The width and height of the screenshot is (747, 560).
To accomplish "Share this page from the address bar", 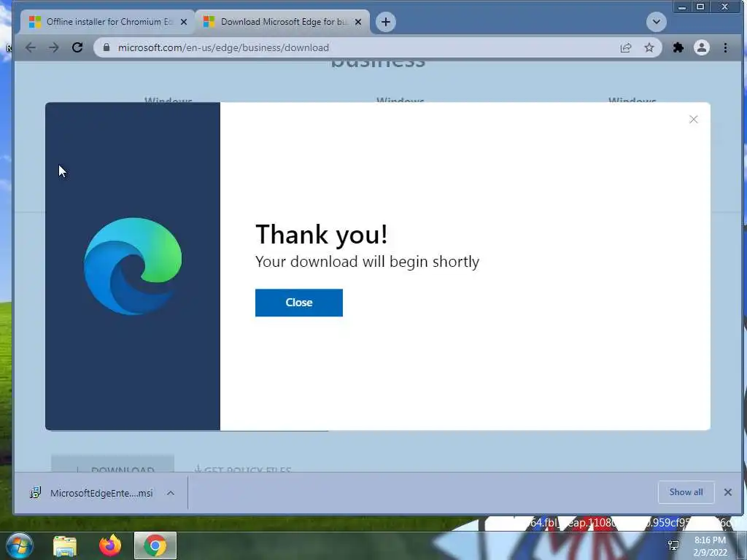I will pos(625,47).
